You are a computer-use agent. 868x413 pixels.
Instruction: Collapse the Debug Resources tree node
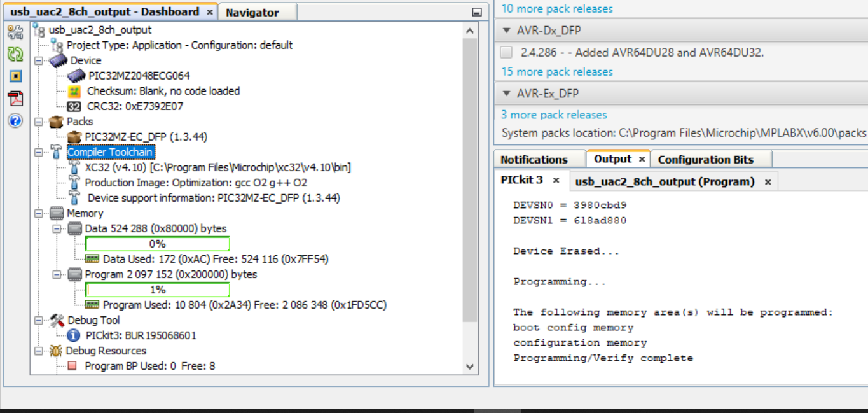pos(39,351)
